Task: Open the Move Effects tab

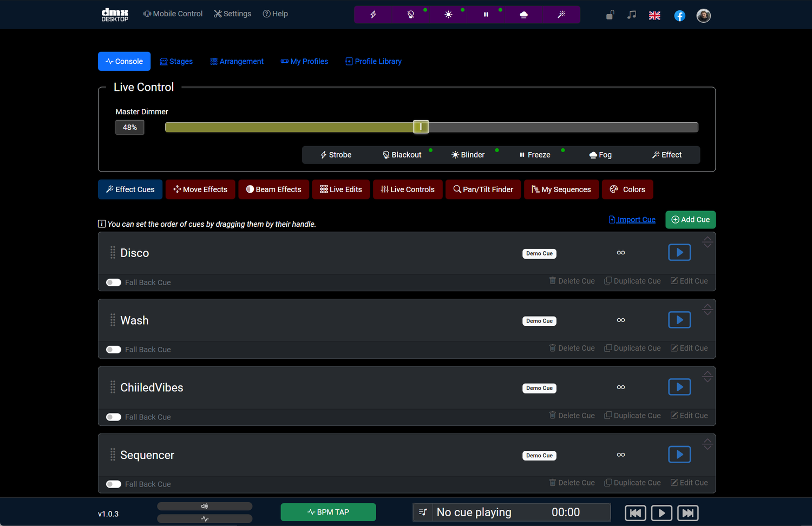Action: tap(200, 189)
